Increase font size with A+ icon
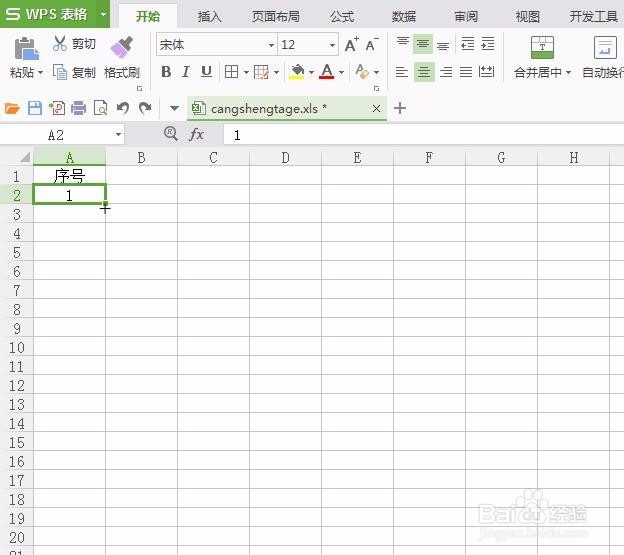Viewport: 624px width, 555px height. [x=352, y=44]
